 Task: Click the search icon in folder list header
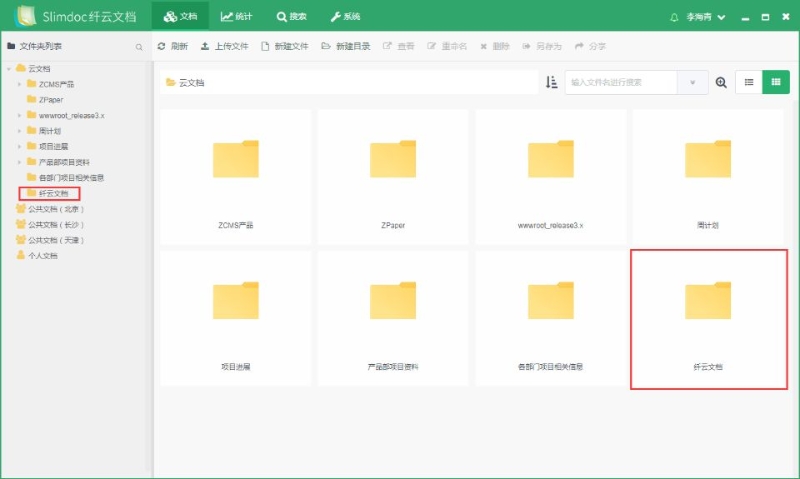[x=139, y=47]
